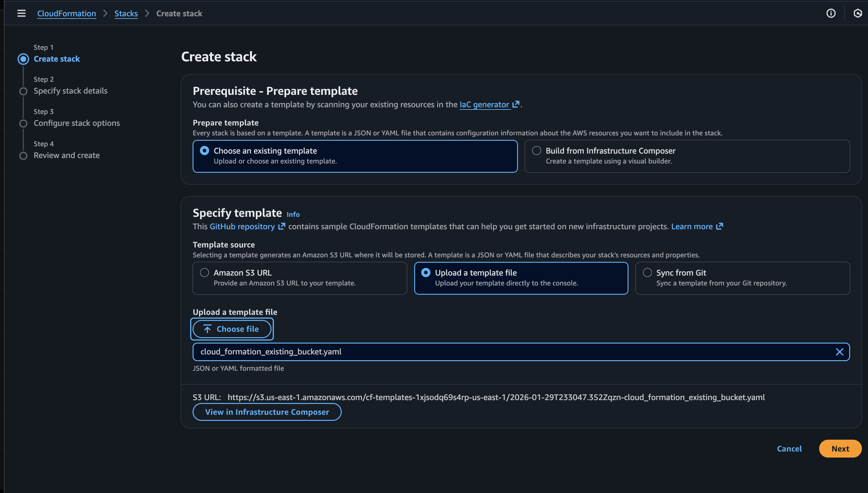
Task: Go to CloudFormation breadcrumb link
Action: click(66, 13)
